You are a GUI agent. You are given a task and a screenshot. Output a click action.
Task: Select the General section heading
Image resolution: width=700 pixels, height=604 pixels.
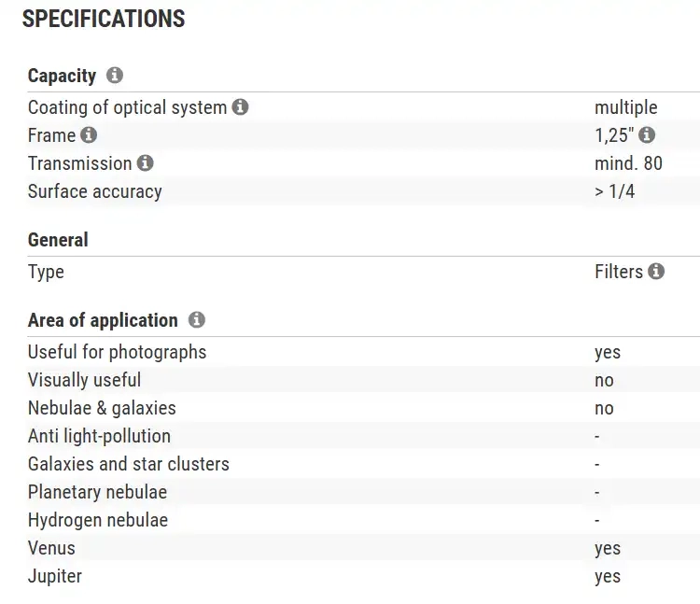coord(58,240)
